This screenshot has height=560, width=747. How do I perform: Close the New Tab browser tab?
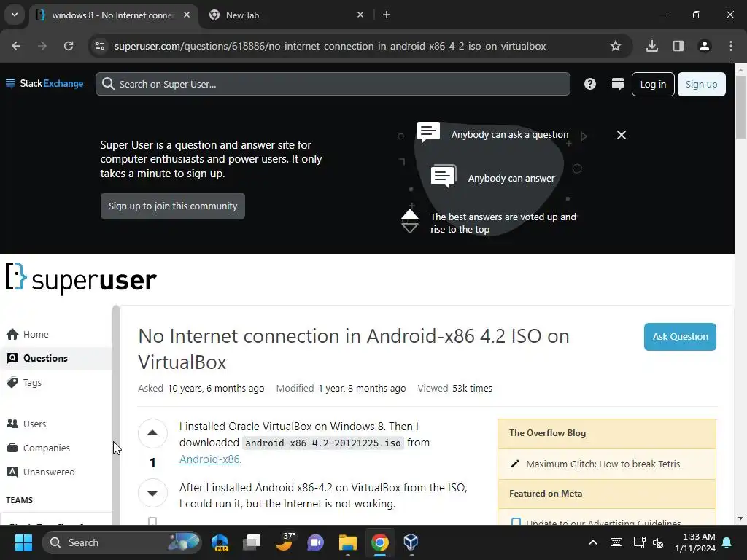coord(360,15)
